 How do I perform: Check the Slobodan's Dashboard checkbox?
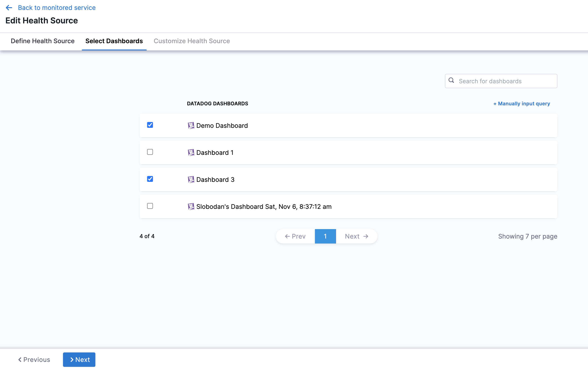[150, 206]
